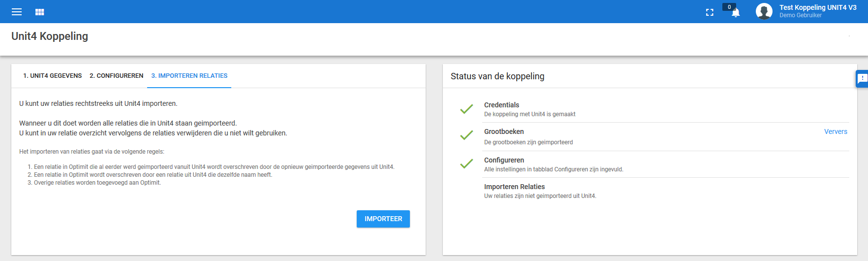This screenshot has width=868, height=261.
Task: Toggle fullscreen mode icon
Action: tap(710, 12)
